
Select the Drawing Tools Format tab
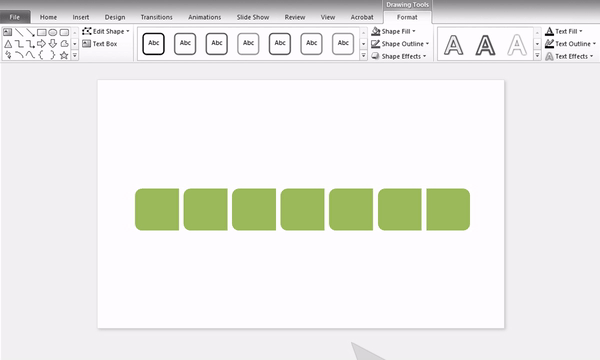point(407,17)
